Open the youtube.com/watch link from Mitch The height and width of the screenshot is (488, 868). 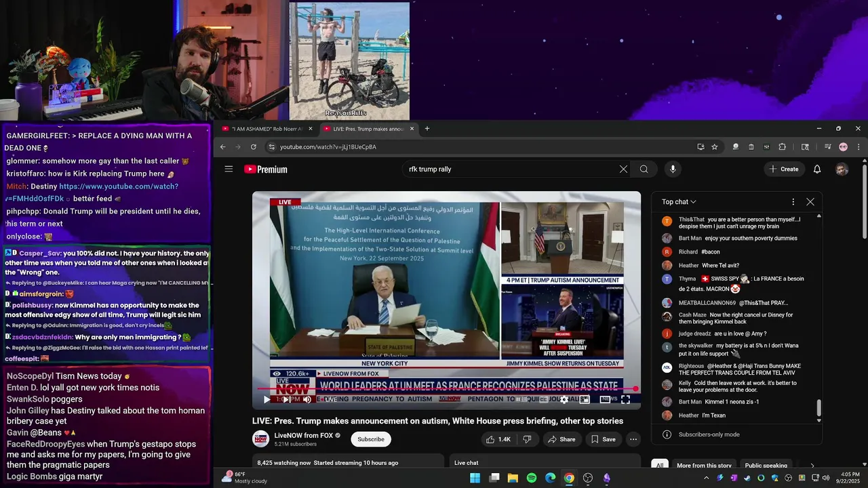[x=92, y=192]
